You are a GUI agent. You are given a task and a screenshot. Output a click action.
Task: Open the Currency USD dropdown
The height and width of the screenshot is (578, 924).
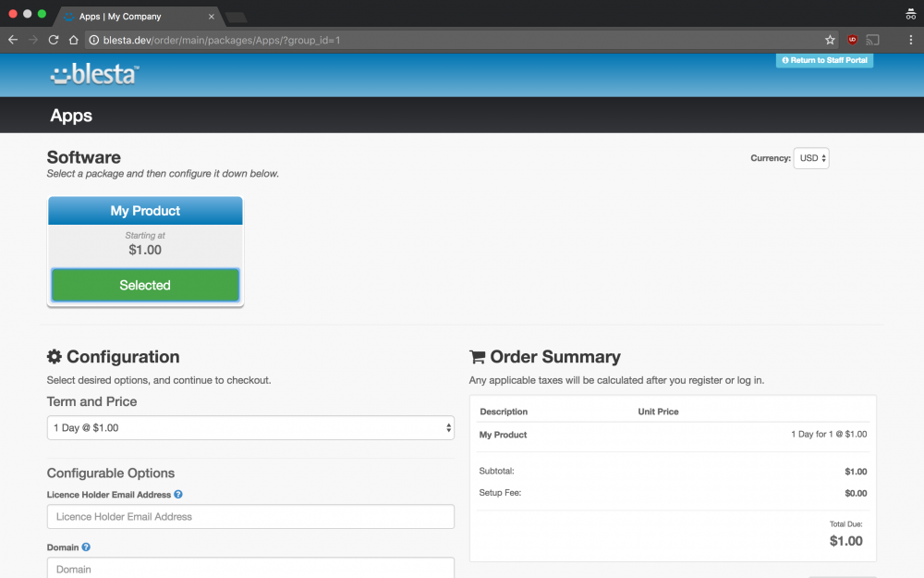click(x=811, y=158)
